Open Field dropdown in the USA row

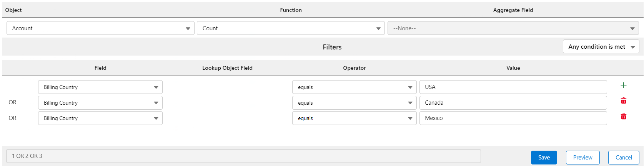[x=100, y=87]
